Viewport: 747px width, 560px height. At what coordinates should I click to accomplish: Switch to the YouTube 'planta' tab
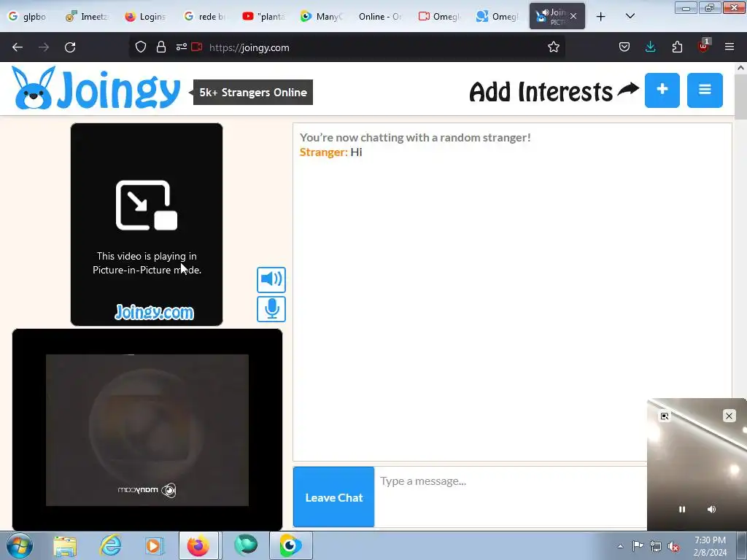pos(263,17)
